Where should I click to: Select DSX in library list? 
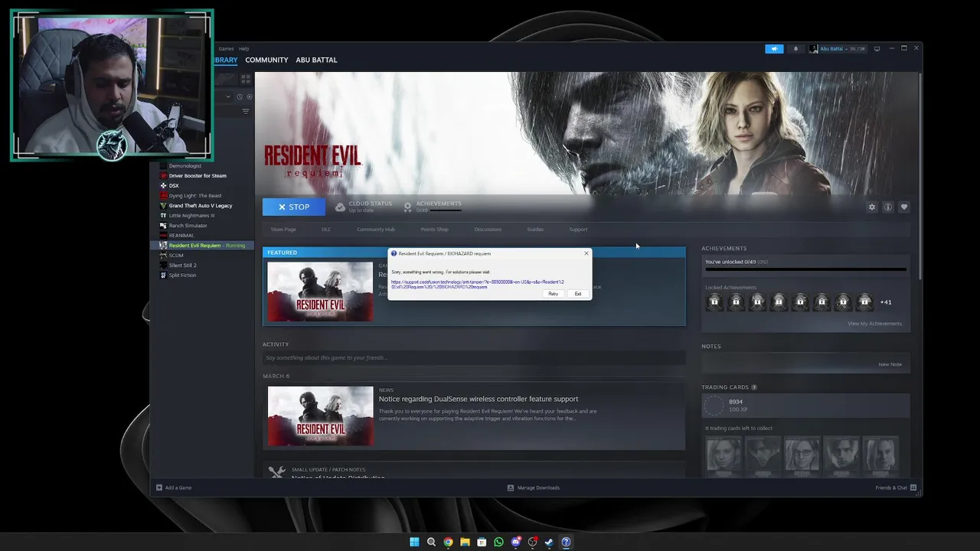[x=174, y=186]
